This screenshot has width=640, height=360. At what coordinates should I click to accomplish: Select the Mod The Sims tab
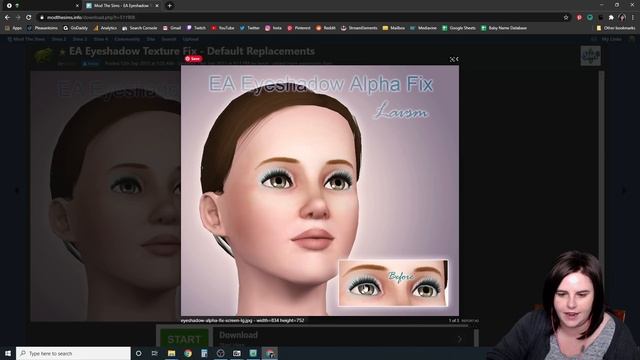(121, 6)
